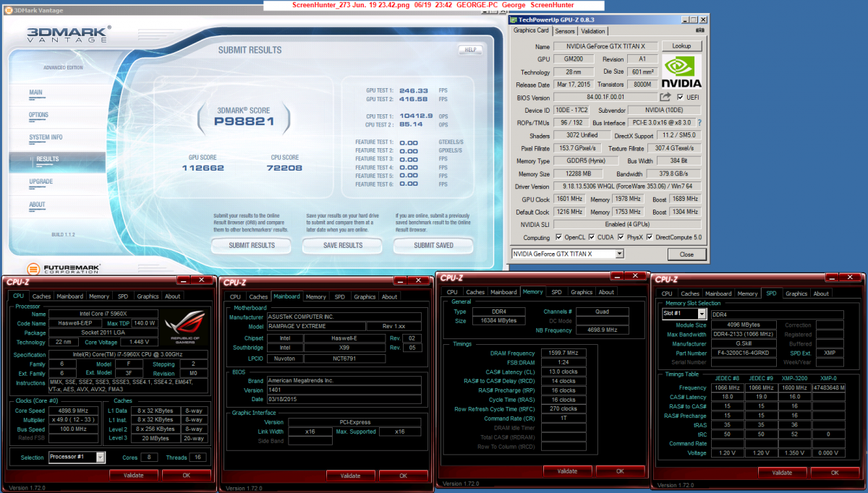
Task: Click the Submit Results button
Action: coord(252,245)
